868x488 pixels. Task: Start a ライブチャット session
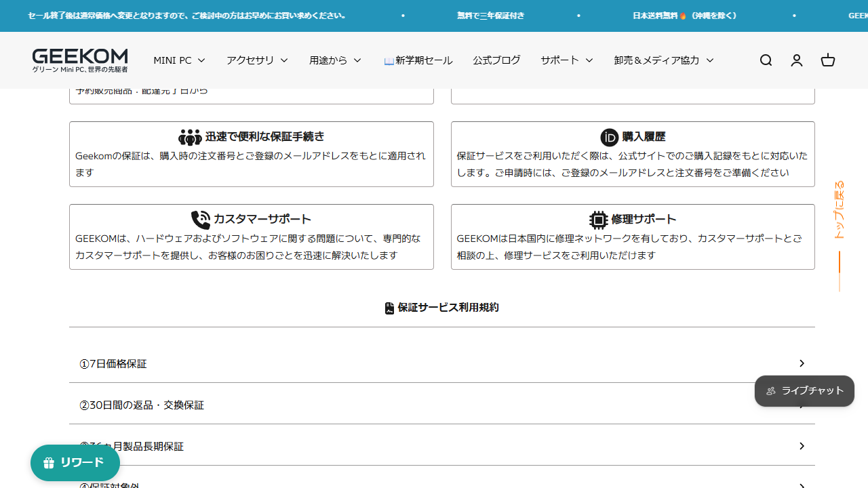(804, 391)
